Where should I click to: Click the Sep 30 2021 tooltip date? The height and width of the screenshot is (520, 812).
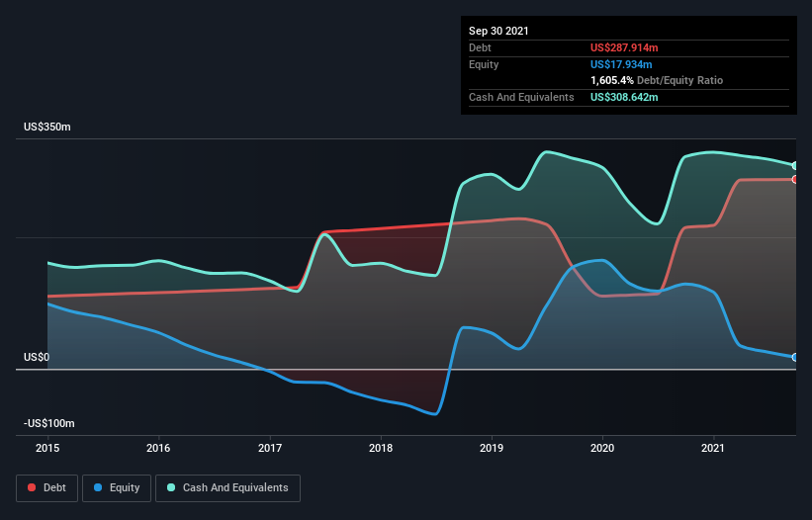[498, 31]
